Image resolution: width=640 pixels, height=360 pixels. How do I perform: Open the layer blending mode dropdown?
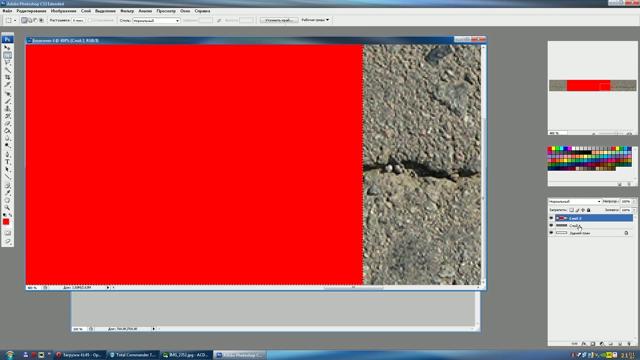point(575,202)
